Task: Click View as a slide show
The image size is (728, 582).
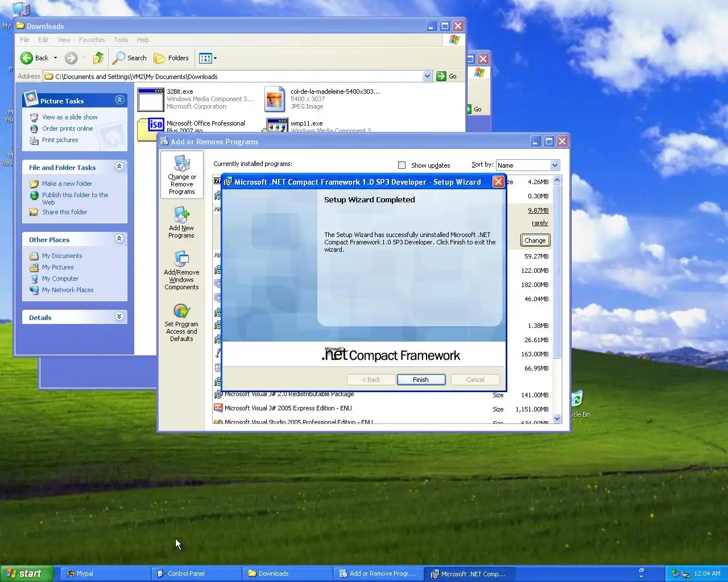Action: click(x=69, y=117)
